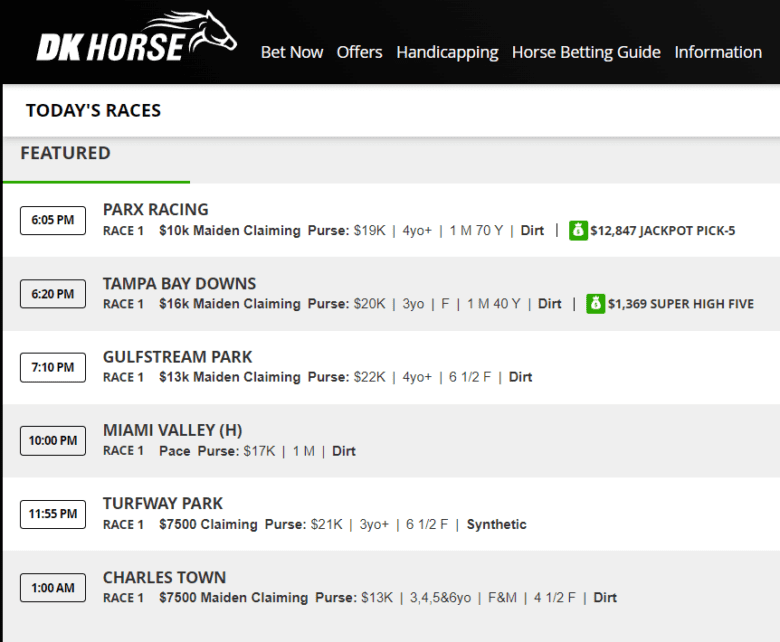Click the 1 M 40 Y distance text
The width and height of the screenshot is (780, 642).
pos(493,304)
